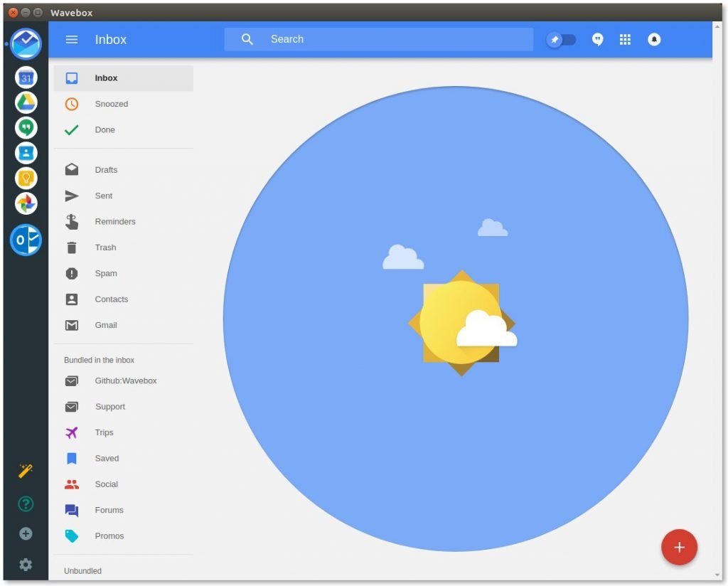Toggle the pinned items switch
The image size is (728, 586).
(561, 40)
